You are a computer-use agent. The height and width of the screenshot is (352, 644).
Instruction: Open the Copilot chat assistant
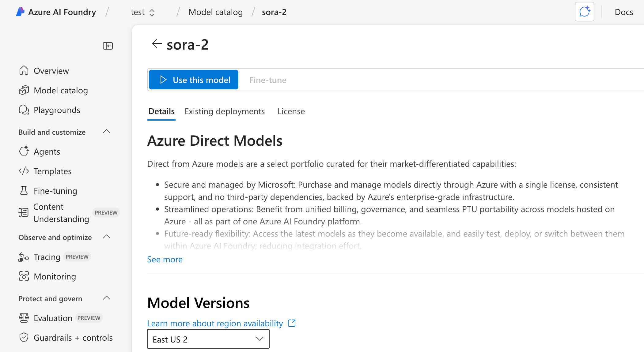click(584, 11)
